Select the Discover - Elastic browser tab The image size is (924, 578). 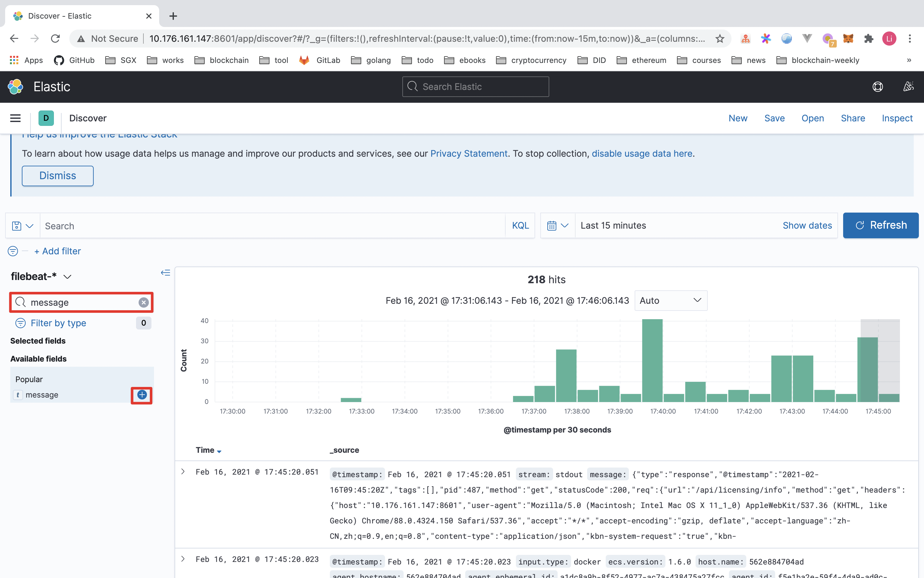coord(82,16)
